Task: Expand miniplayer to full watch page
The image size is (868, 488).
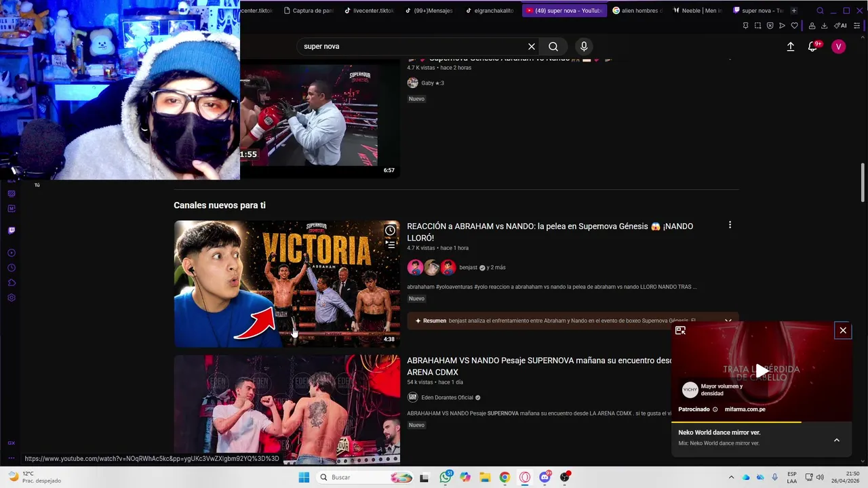Action: pos(680,330)
